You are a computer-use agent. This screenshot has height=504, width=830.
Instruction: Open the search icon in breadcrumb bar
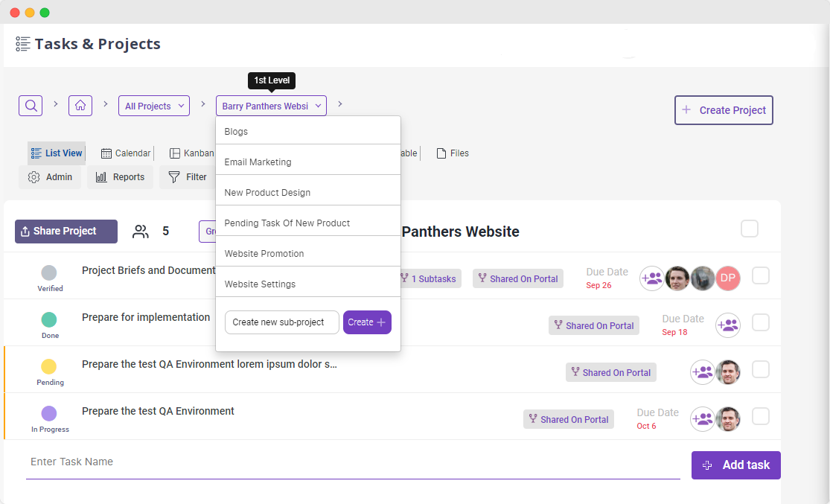click(31, 105)
